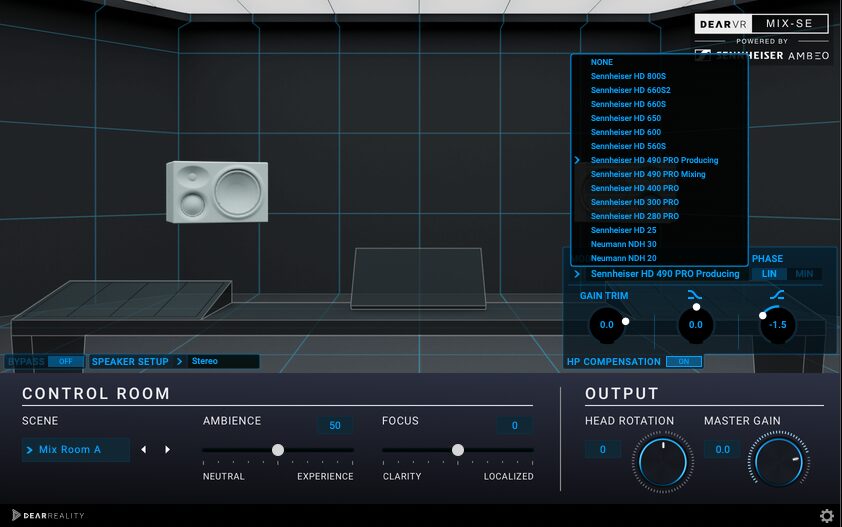Set phase to LIN
The width and height of the screenshot is (842, 527).
pyautogui.click(x=769, y=274)
